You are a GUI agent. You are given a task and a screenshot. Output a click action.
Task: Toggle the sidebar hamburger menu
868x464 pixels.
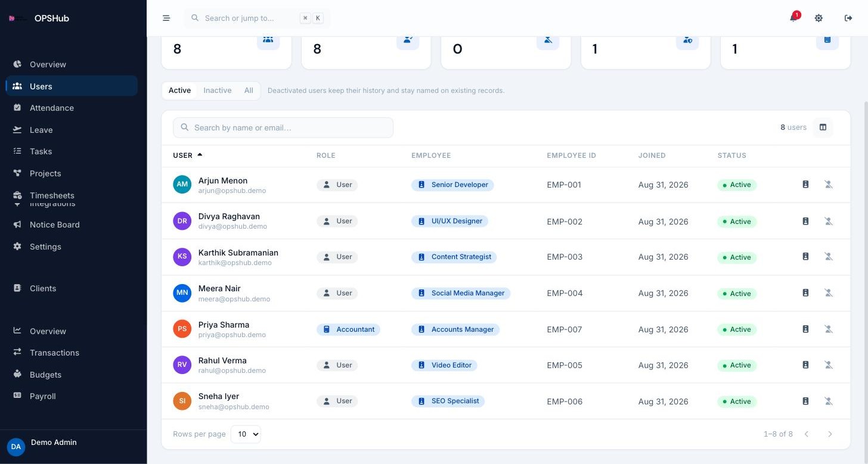pyautogui.click(x=166, y=18)
